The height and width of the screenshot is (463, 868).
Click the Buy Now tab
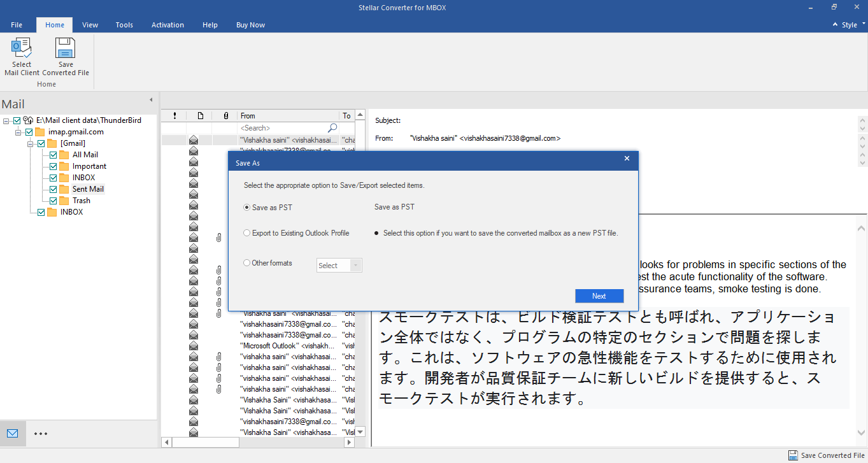pyautogui.click(x=250, y=25)
